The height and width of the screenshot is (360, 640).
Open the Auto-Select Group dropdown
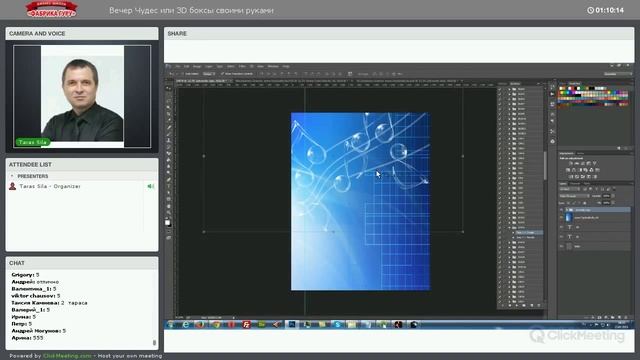[x=209, y=74]
